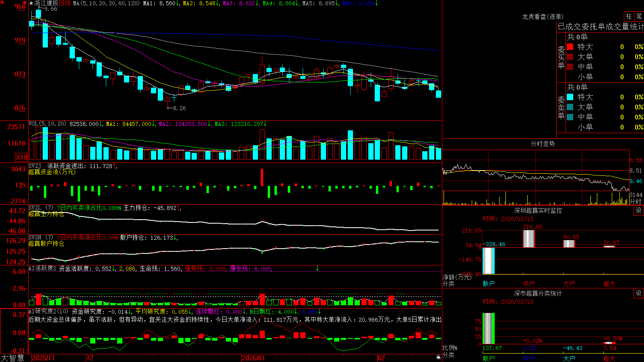This screenshot has height=362, width=644.
Task: Open the MA(5,10,20,30,60,120) indicator parameters
Action: pos(106,3)
